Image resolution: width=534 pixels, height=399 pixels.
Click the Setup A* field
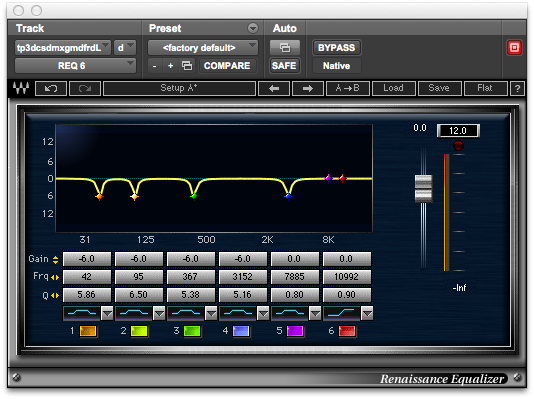tap(179, 89)
